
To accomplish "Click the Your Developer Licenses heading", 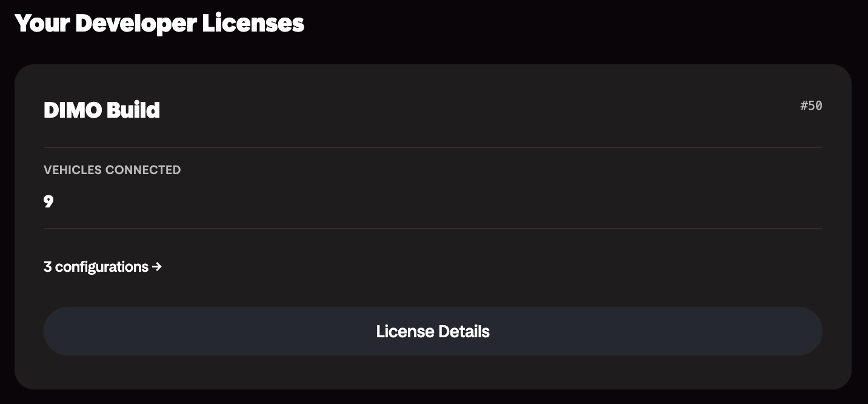I will (159, 23).
